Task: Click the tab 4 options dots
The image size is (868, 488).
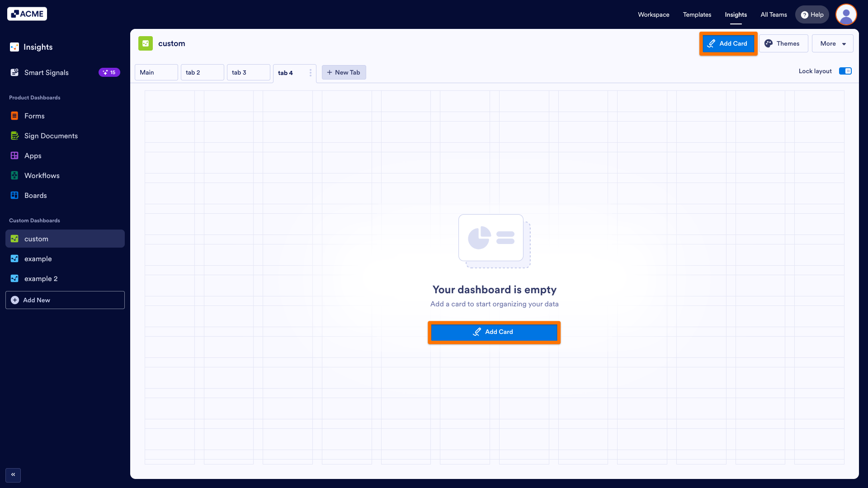Action: [x=310, y=73]
